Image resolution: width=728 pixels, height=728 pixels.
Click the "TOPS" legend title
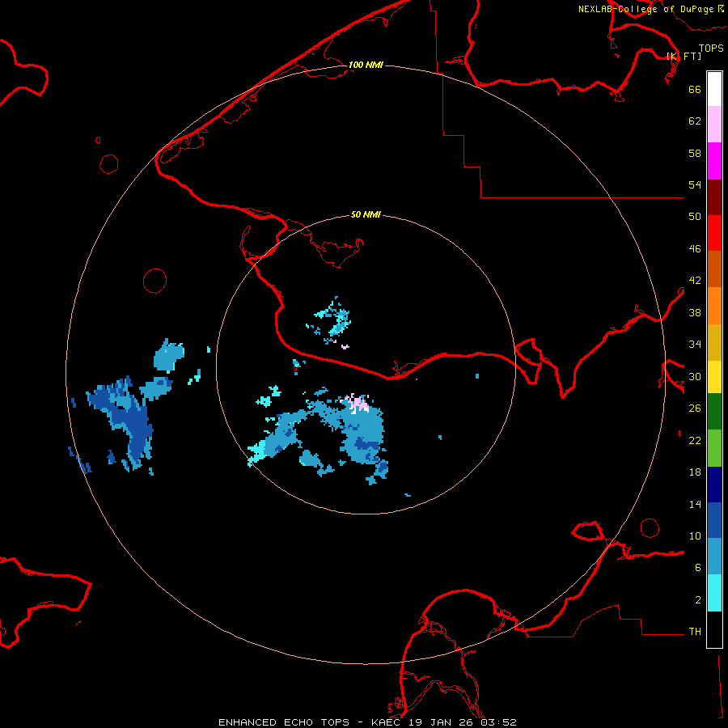[711, 48]
